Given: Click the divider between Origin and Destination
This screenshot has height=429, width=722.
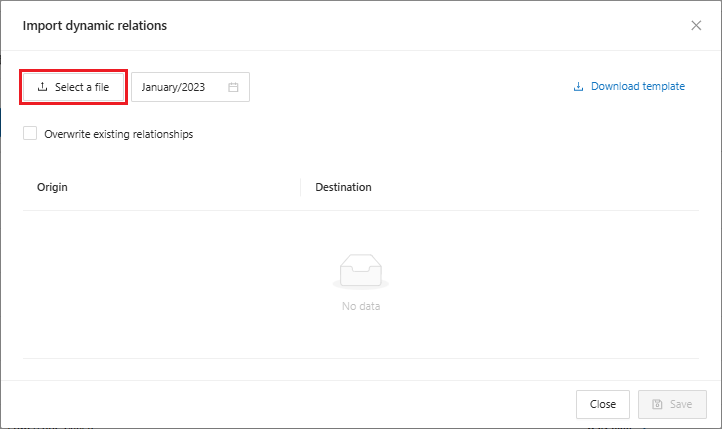Looking at the screenshot, I should click(300, 187).
